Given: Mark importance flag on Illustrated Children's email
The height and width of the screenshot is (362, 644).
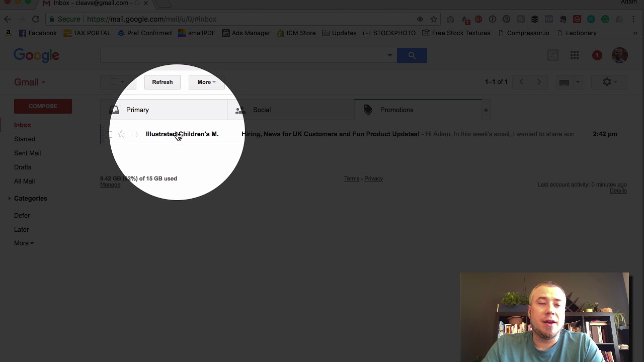Looking at the screenshot, I should coord(134,134).
